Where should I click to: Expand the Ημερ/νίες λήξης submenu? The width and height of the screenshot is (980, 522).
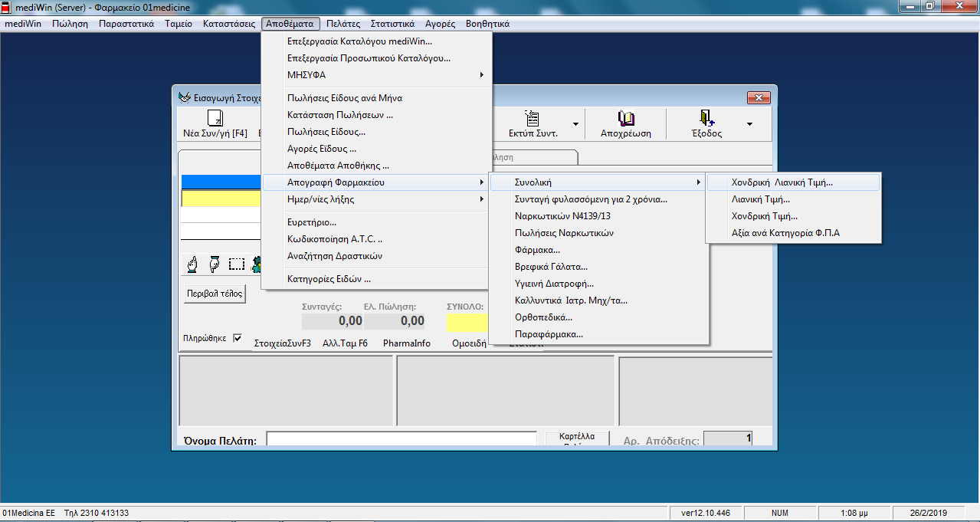pos(376,199)
